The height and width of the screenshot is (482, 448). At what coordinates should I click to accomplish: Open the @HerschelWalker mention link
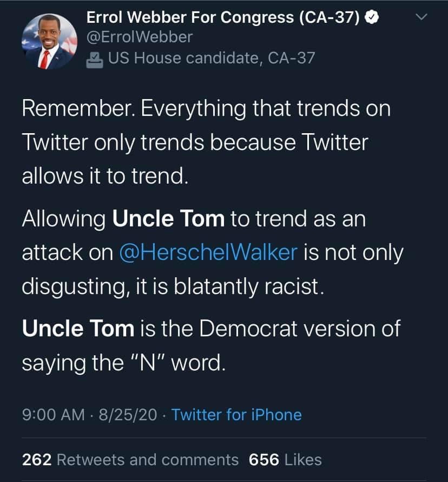pos(207,253)
